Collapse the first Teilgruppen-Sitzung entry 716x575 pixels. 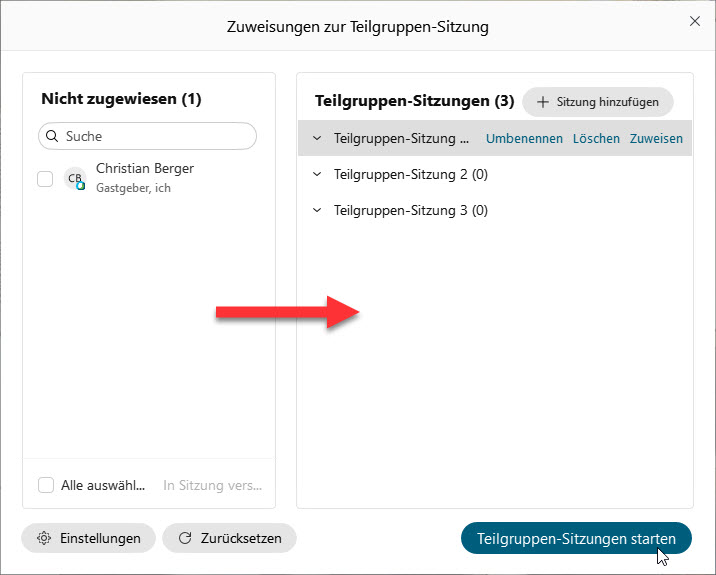(x=317, y=139)
